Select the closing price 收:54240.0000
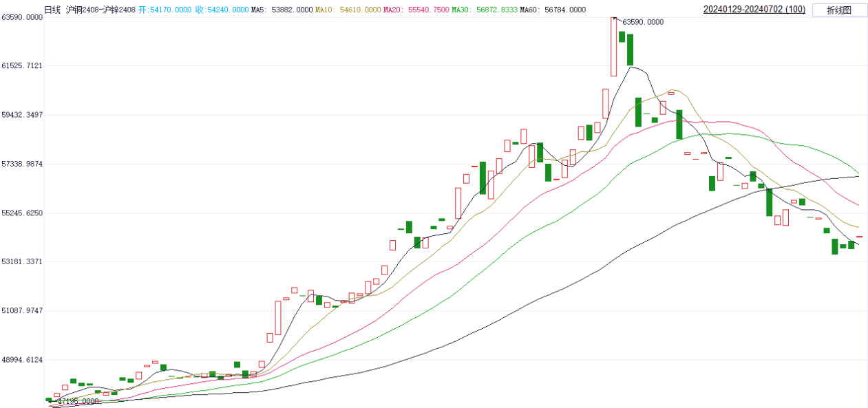 point(222,10)
